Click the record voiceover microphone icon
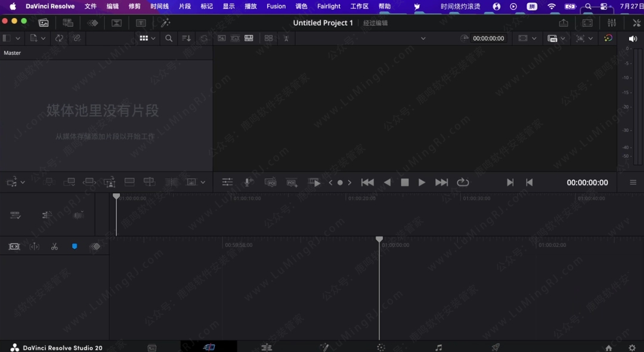This screenshot has width=644, height=352. (x=249, y=183)
